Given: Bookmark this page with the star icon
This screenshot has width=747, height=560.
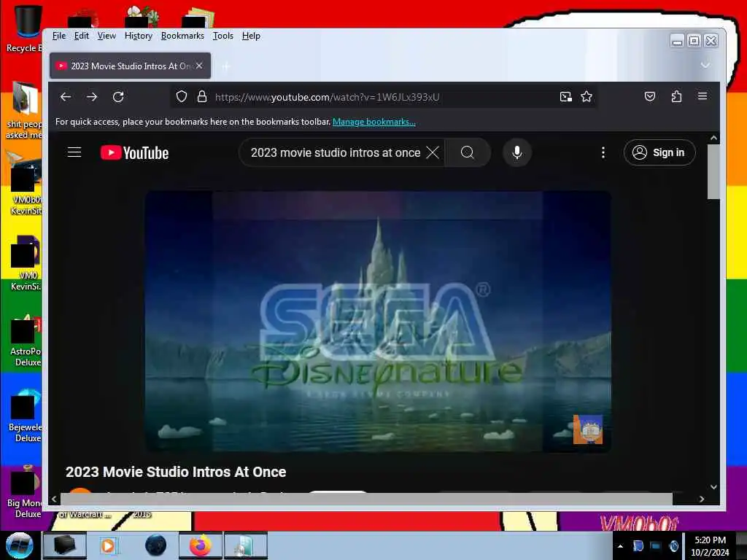Looking at the screenshot, I should [x=587, y=97].
